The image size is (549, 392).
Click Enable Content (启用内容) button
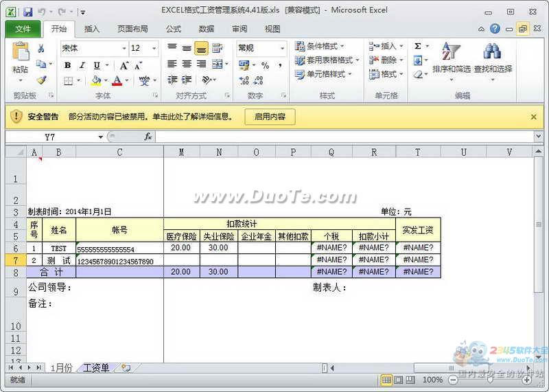tap(270, 117)
